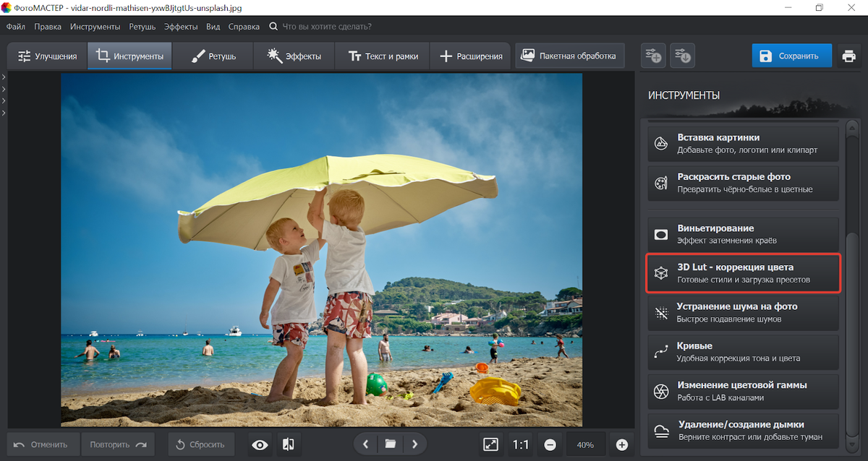Open the Эффекты menu in the menu bar
The image size is (868, 461).
[x=181, y=27]
